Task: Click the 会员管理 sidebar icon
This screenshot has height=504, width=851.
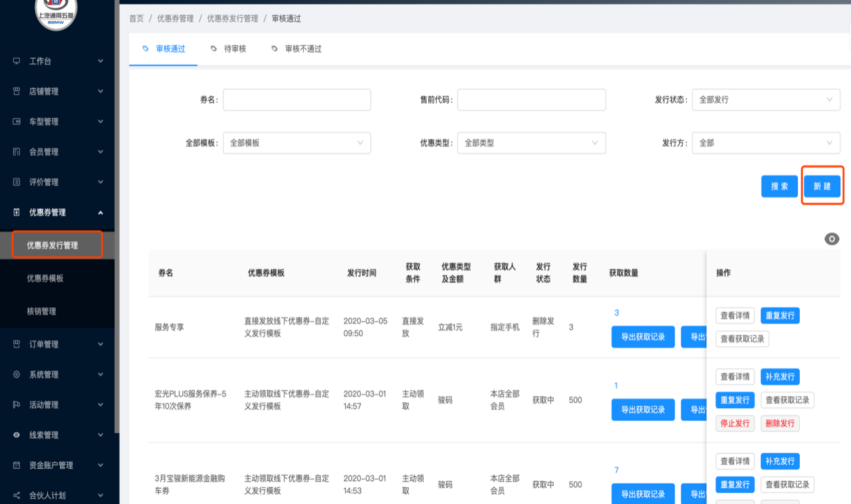Action: [x=17, y=152]
